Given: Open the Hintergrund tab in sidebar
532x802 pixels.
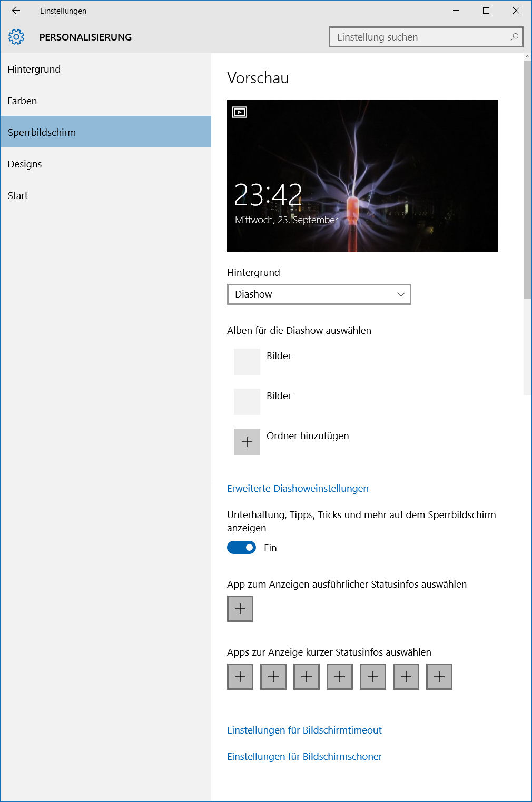Looking at the screenshot, I should pyautogui.click(x=34, y=70).
